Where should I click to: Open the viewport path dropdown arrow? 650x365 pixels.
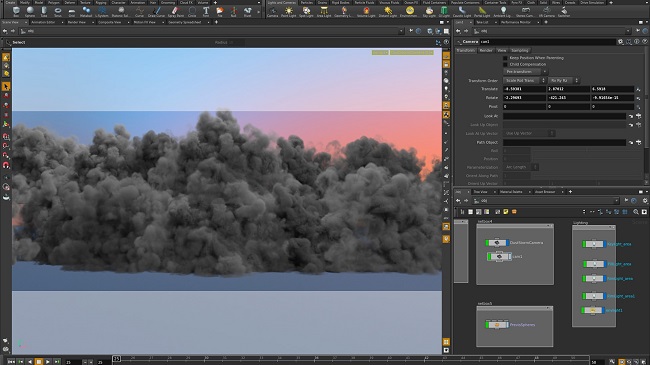click(400, 31)
